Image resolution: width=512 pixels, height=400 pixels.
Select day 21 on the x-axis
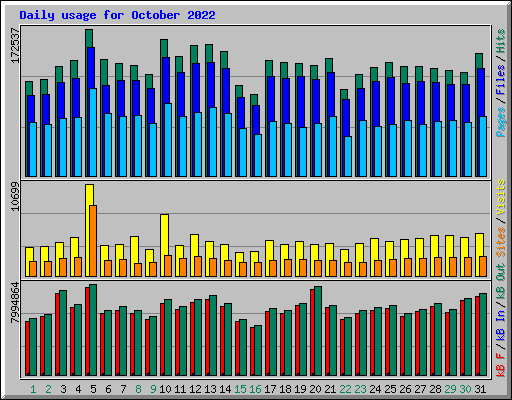point(330,389)
